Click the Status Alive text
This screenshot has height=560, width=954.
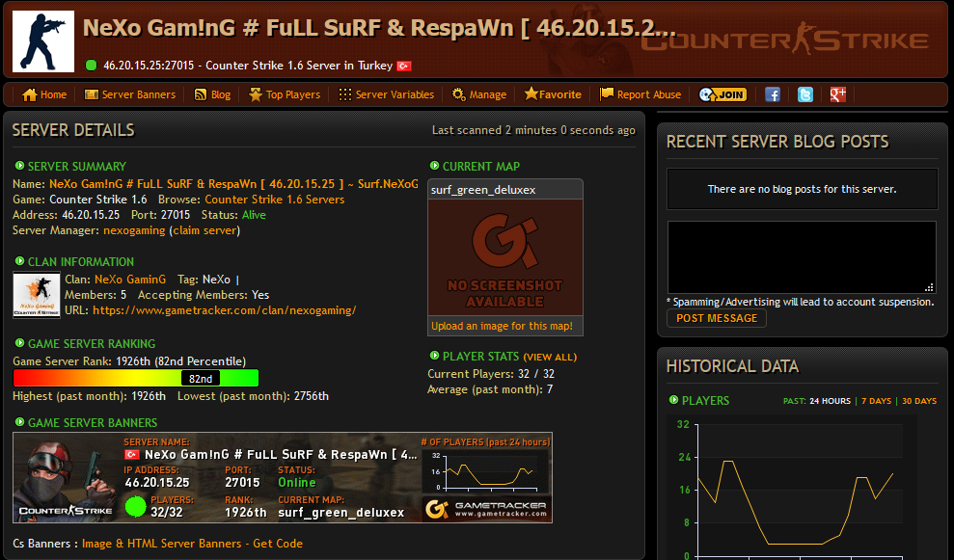[x=233, y=215]
